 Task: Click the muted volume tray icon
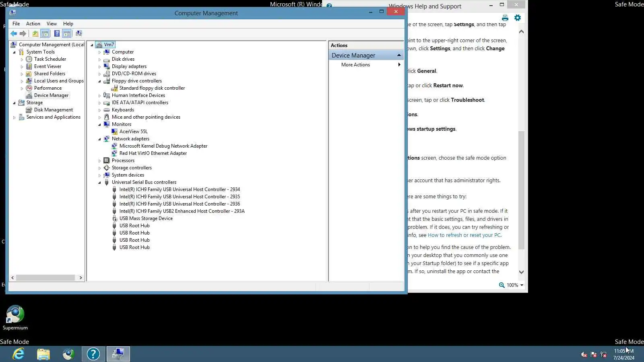584,354
